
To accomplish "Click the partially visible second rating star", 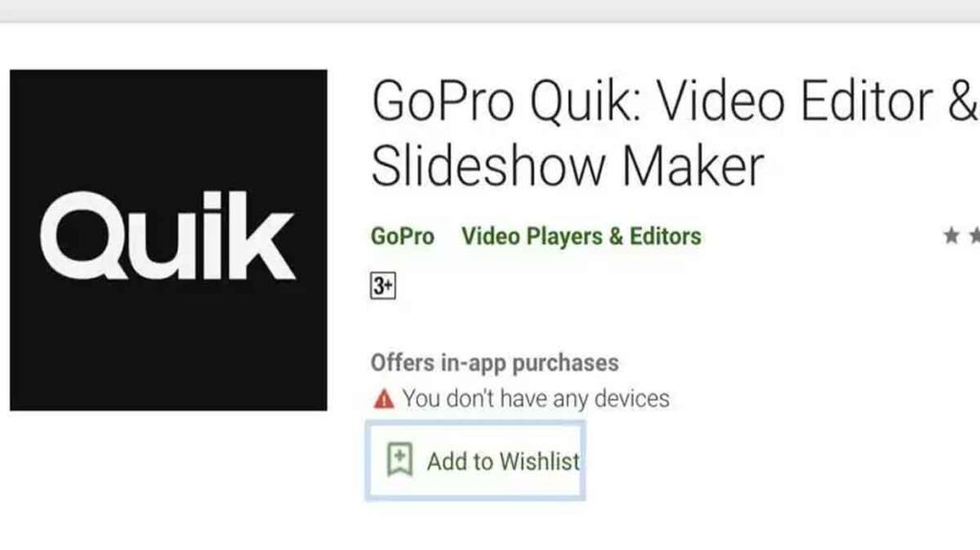I will tap(974, 235).
